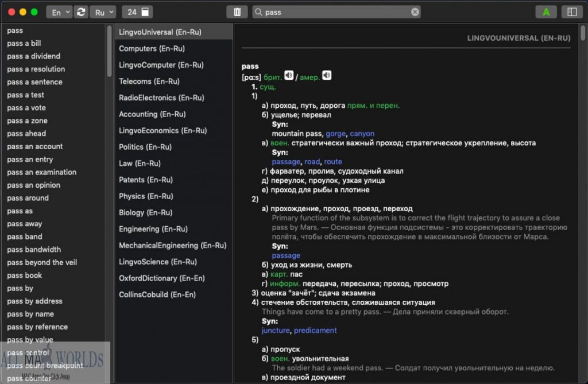Viewport: 588px width, 384px height.
Task: Toggle the sidebar layout icon
Action: tap(572, 12)
